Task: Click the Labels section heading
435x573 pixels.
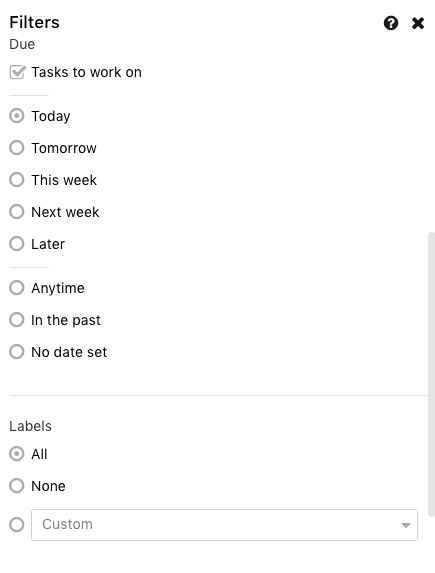Action: [x=30, y=426]
